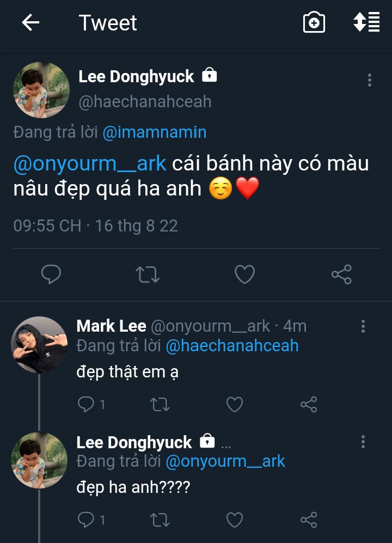
Task: Share the "đẹp ha anh????" reply
Action: [x=309, y=520]
